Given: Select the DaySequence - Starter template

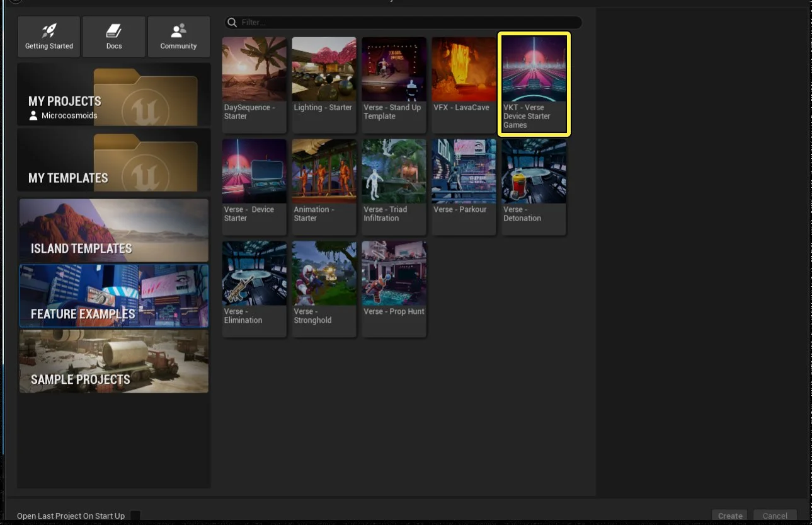Looking at the screenshot, I should (x=254, y=84).
